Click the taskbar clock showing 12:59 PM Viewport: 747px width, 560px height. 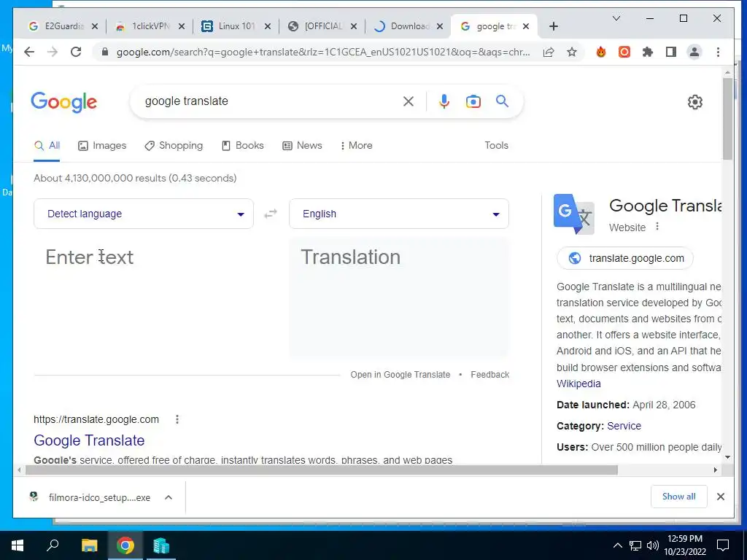pyautogui.click(x=684, y=545)
